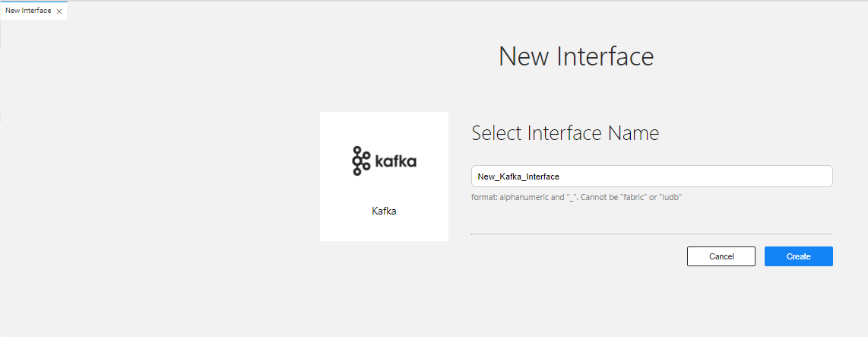
Task: Switch to the New Interface tab
Action: 28,11
